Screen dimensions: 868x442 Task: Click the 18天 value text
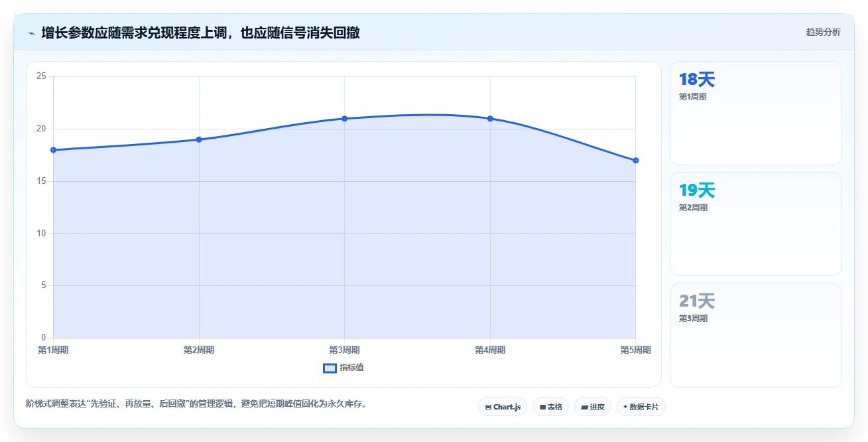(697, 80)
